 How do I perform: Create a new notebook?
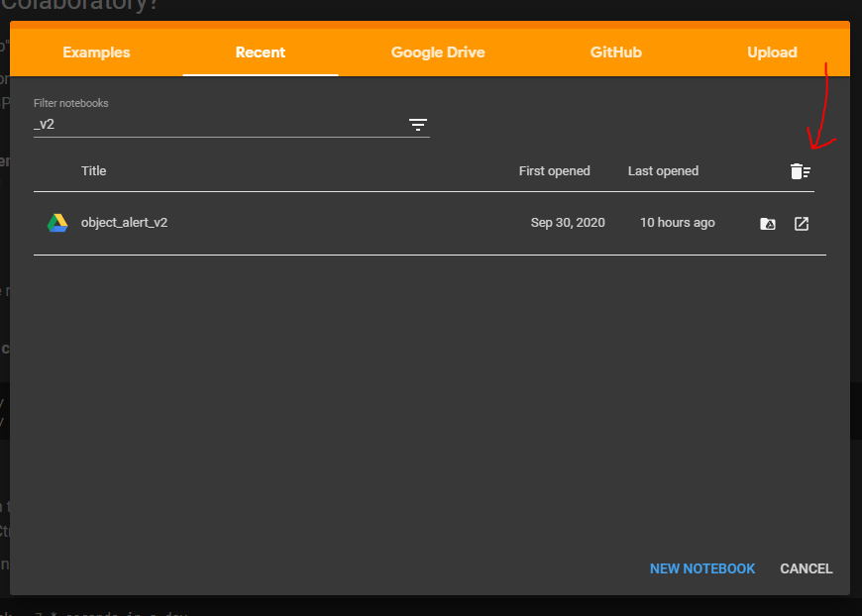point(702,568)
